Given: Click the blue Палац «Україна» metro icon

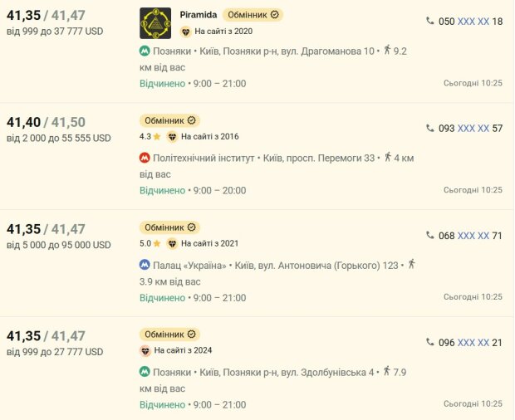Looking at the screenshot, I should (x=145, y=265).
